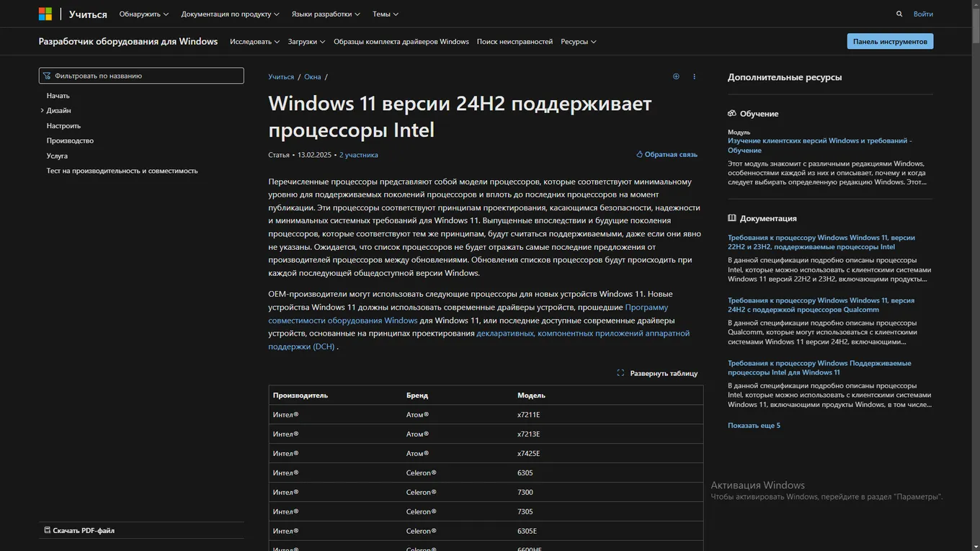
Task: Open 24H2 Qualcomm processors requirements link
Action: tap(821, 305)
